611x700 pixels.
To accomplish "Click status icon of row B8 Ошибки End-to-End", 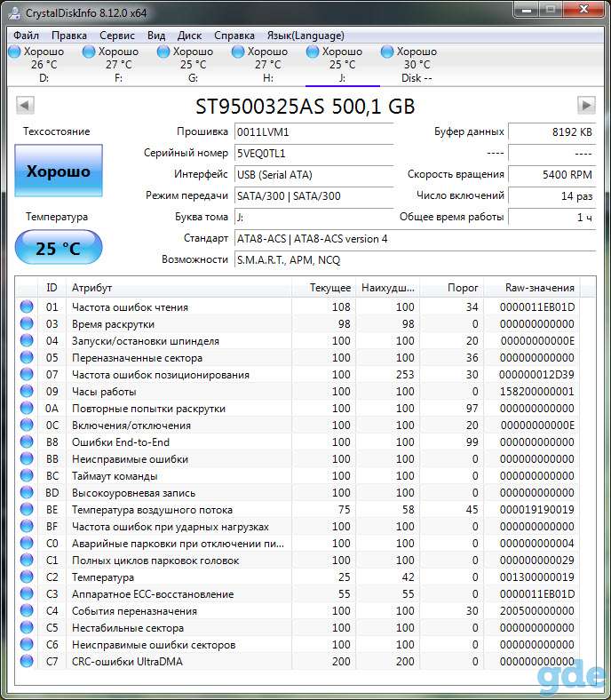I will [x=27, y=441].
